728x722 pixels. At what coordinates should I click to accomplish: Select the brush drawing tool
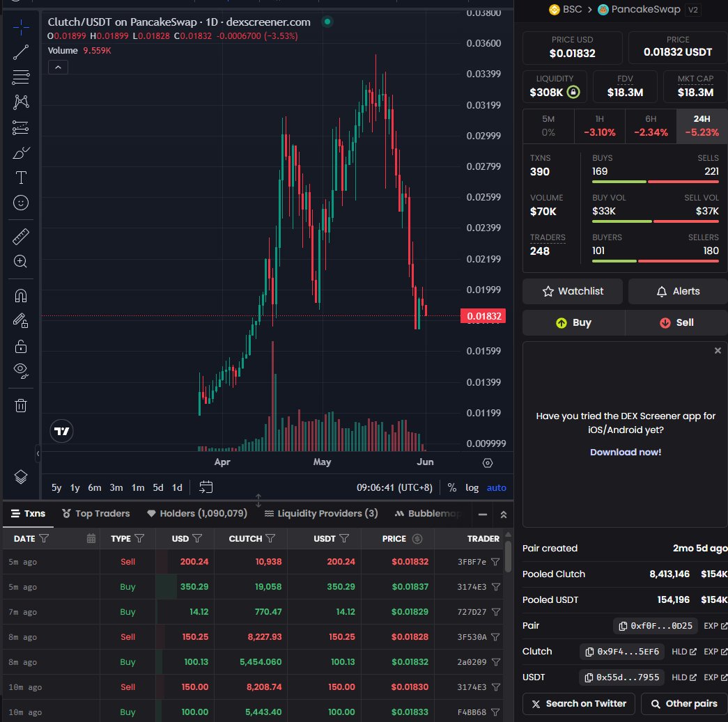[21, 152]
